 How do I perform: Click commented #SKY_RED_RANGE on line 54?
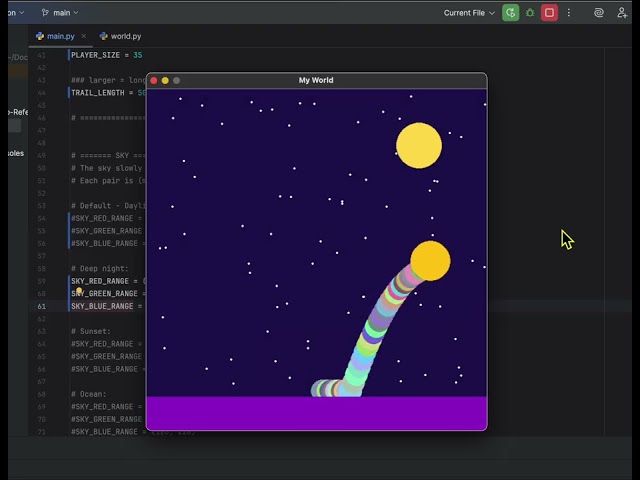click(x=102, y=218)
